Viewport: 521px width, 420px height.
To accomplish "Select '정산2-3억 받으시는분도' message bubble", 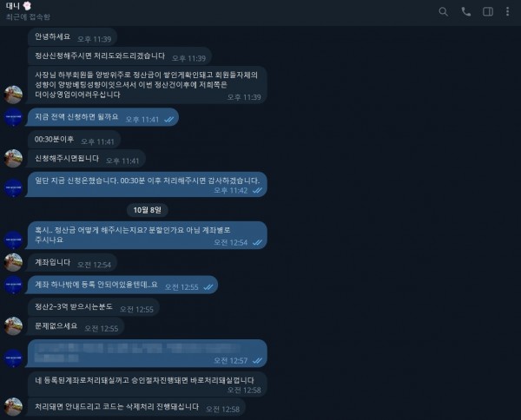I will click(x=94, y=307).
